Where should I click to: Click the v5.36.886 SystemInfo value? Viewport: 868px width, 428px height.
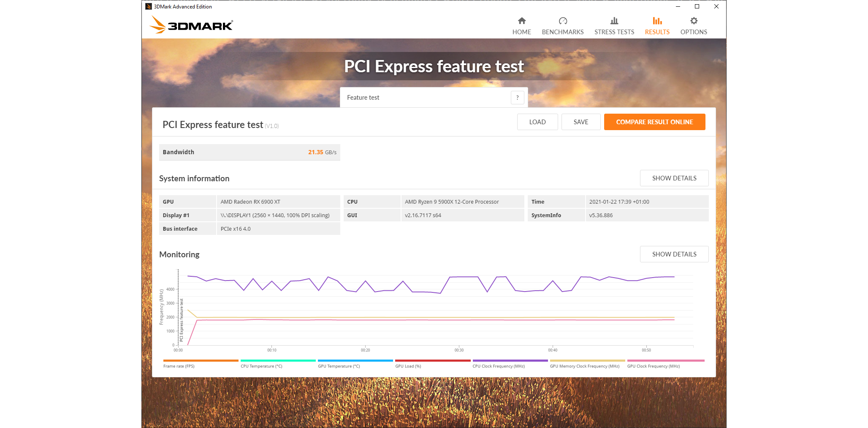coord(647,215)
